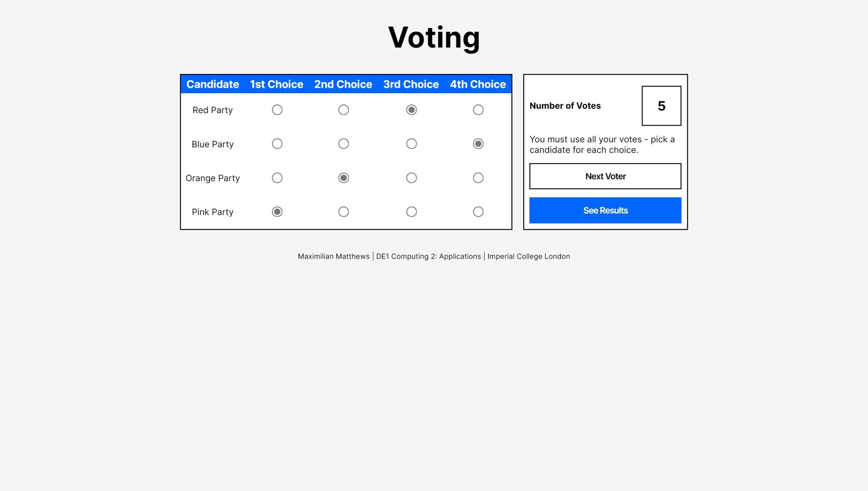Select Red Party as 1st Choice

(277, 110)
